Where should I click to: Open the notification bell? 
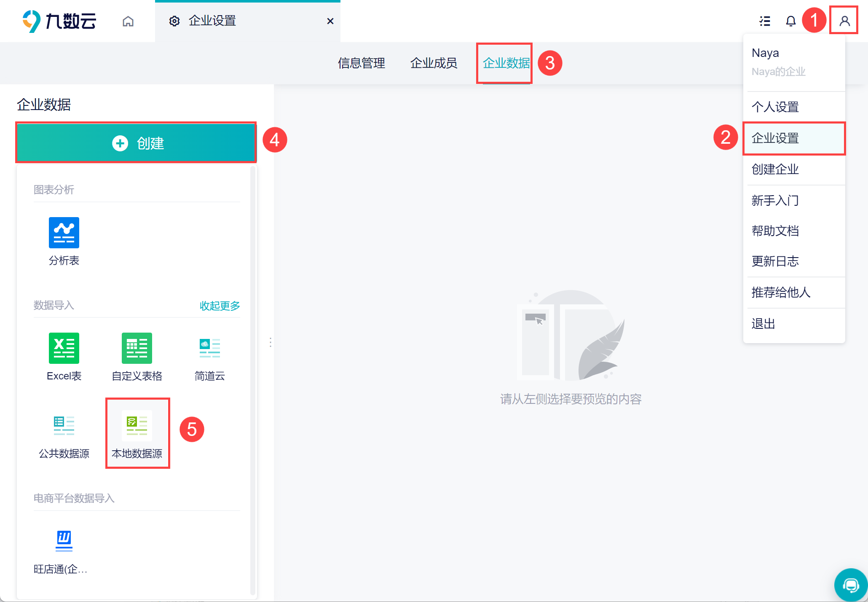791,21
